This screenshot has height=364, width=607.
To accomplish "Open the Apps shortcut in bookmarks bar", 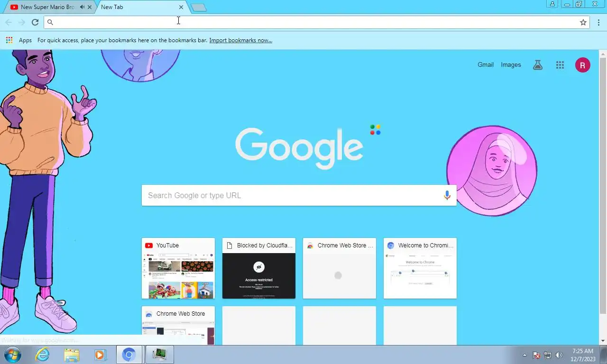I will [19, 40].
